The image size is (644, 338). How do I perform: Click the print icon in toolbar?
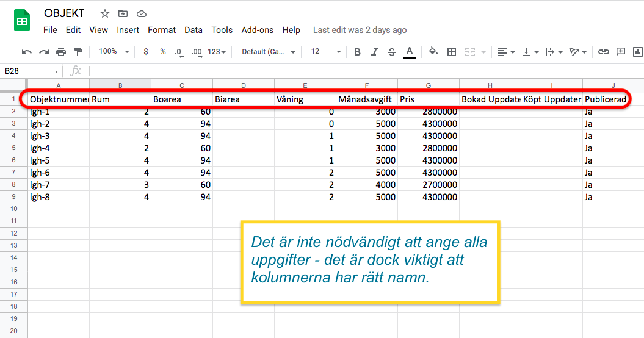tap(61, 52)
